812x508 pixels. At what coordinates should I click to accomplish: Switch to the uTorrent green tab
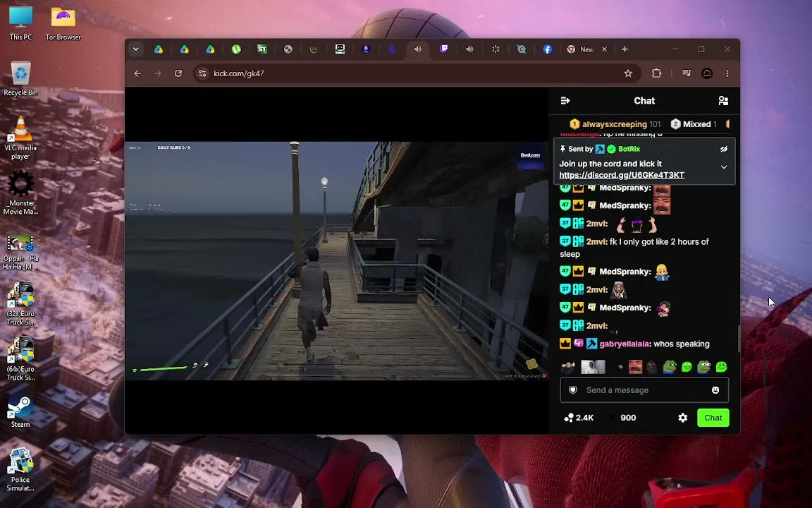[236, 49]
